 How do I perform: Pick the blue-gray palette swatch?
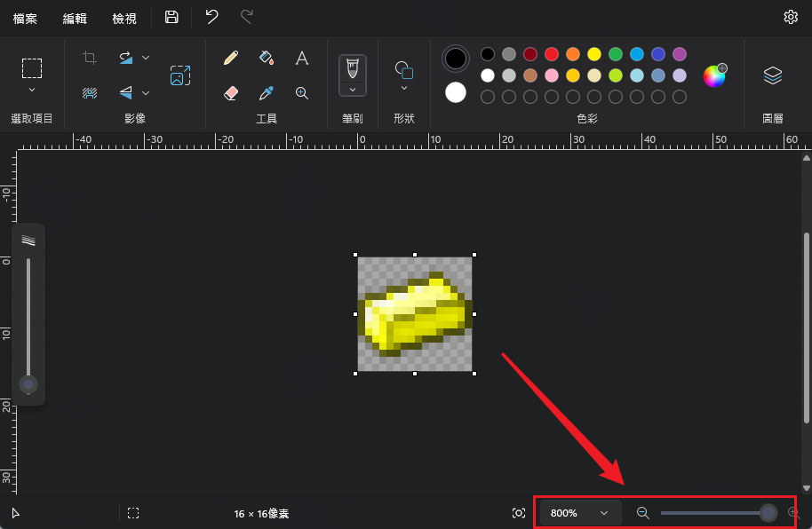pos(658,75)
